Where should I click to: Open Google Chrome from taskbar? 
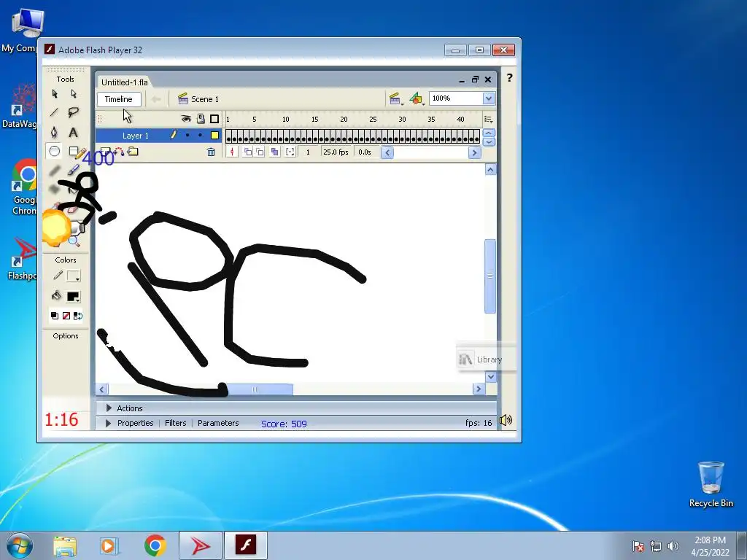click(x=155, y=545)
